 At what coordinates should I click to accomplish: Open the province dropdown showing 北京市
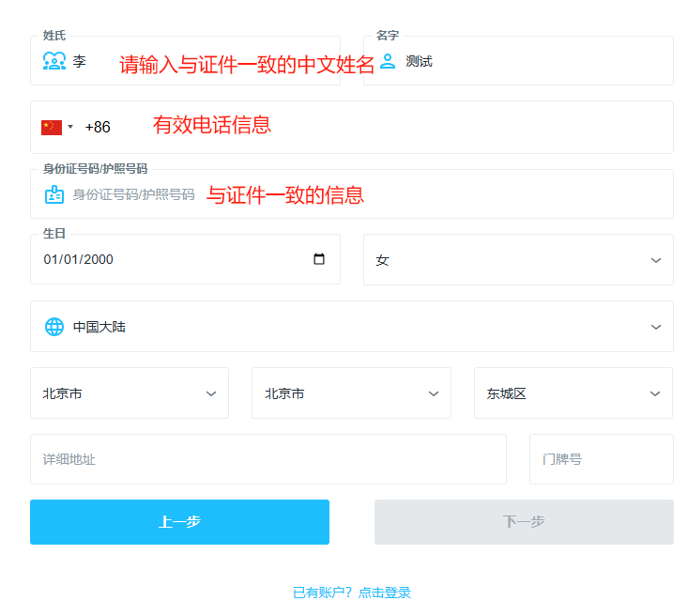click(x=130, y=393)
